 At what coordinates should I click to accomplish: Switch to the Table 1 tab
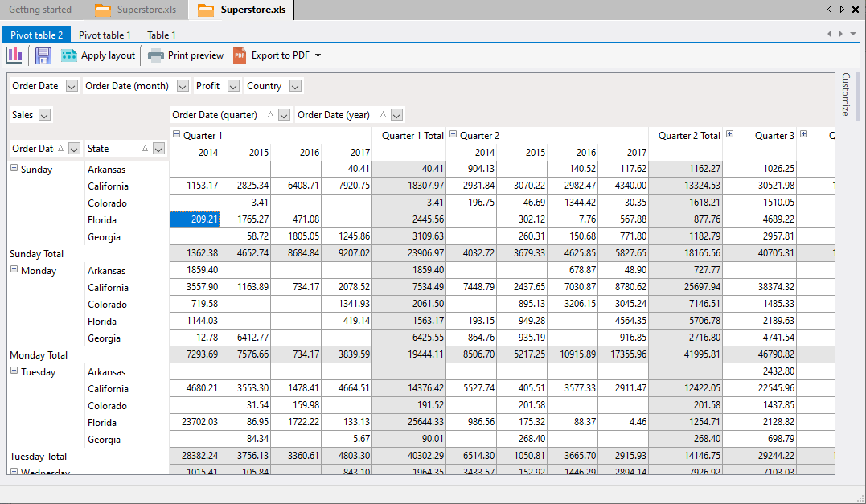coord(161,35)
